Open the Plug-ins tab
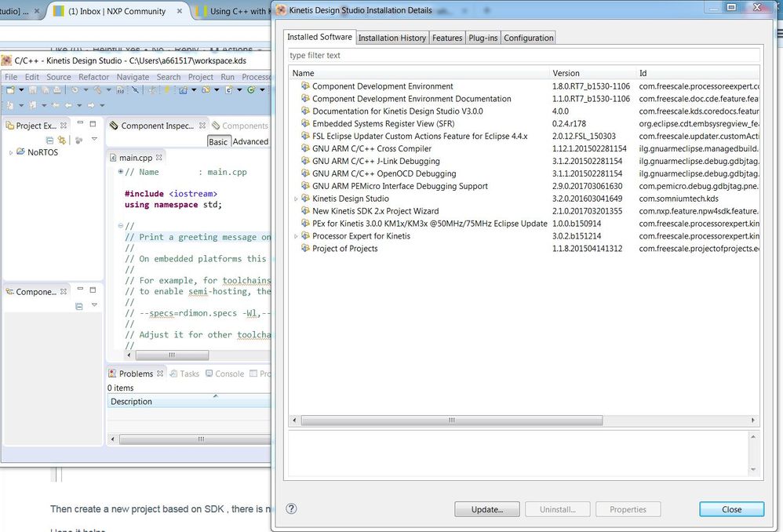The height and width of the screenshot is (532, 783). [x=483, y=38]
